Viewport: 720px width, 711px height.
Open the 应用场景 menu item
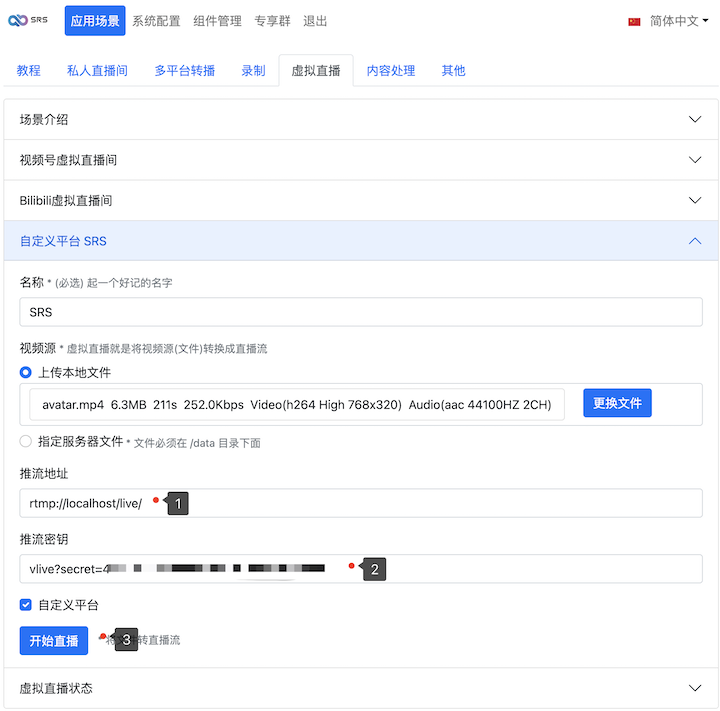coord(95,21)
